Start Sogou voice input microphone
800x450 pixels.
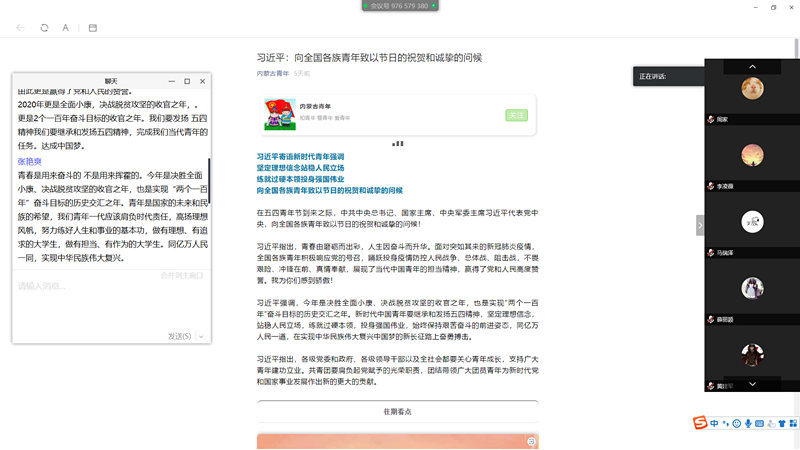point(748,423)
